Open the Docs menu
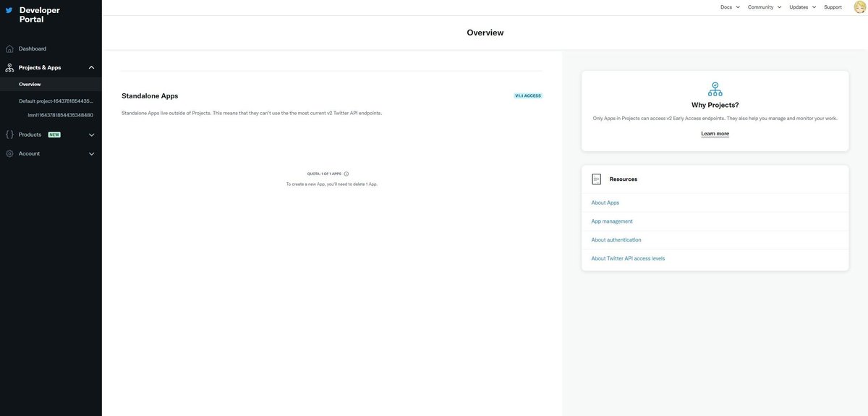868x416 pixels. [x=726, y=7]
